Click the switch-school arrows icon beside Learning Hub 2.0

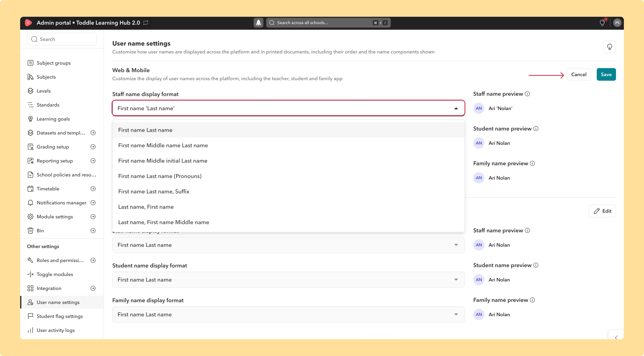click(x=146, y=23)
